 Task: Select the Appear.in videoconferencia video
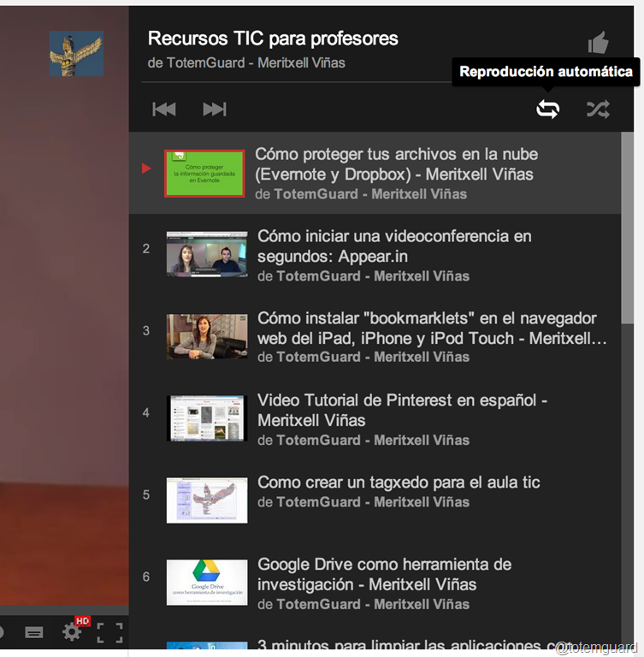tap(394, 246)
